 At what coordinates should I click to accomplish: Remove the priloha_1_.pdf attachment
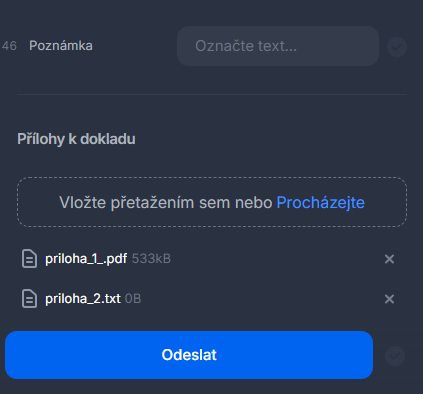coord(389,259)
